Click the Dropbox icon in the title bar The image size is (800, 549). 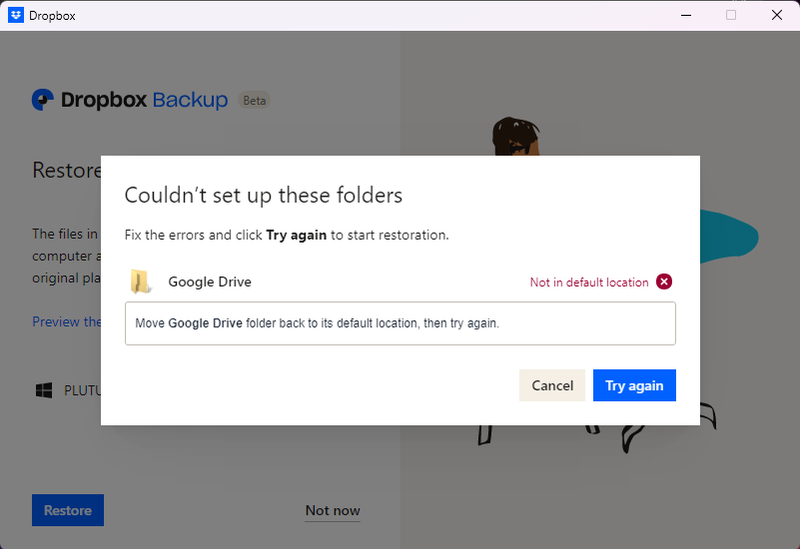[16, 15]
